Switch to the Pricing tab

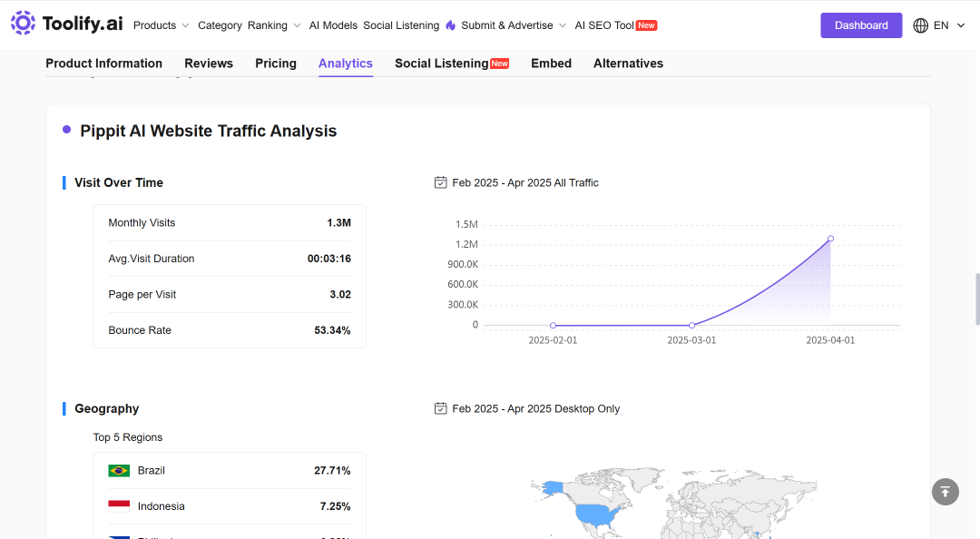(276, 64)
